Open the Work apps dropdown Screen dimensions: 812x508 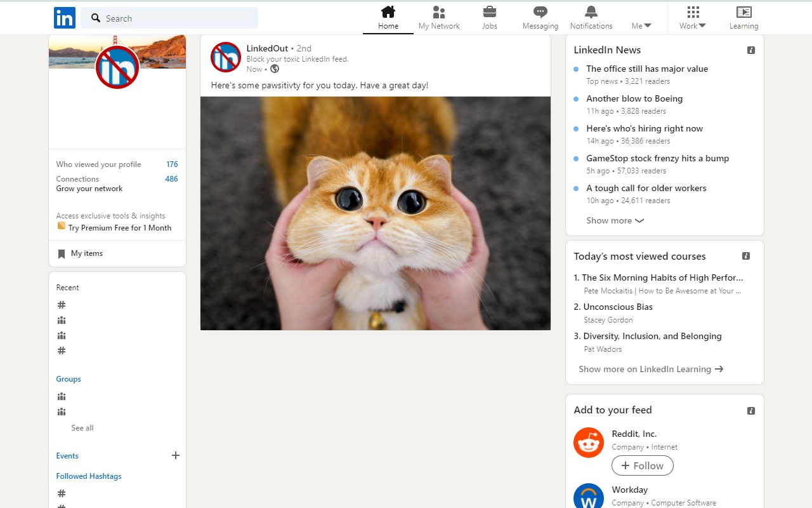coord(693,18)
